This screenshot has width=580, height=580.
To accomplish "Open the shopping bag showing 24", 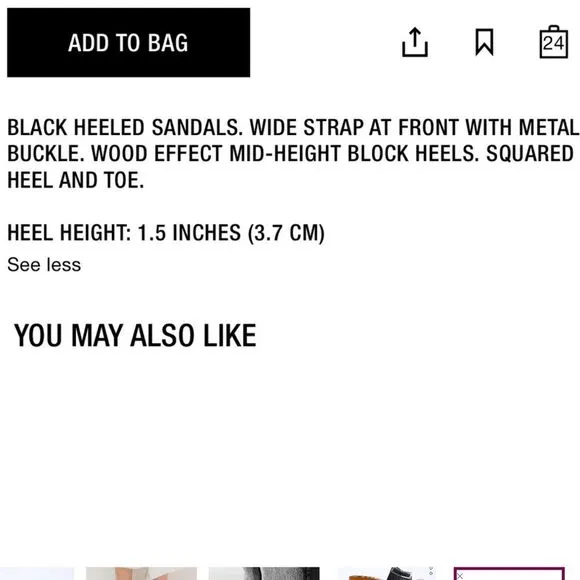I will point(553,42).
